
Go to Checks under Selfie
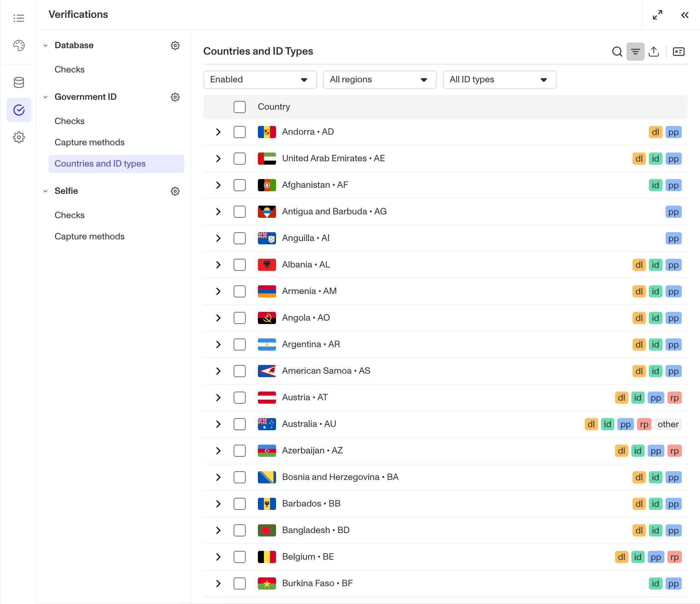[70, 215]
